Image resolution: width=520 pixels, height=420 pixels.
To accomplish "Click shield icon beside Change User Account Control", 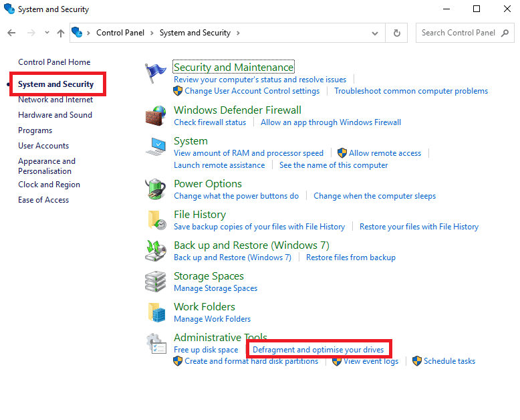I will [178, 91].
